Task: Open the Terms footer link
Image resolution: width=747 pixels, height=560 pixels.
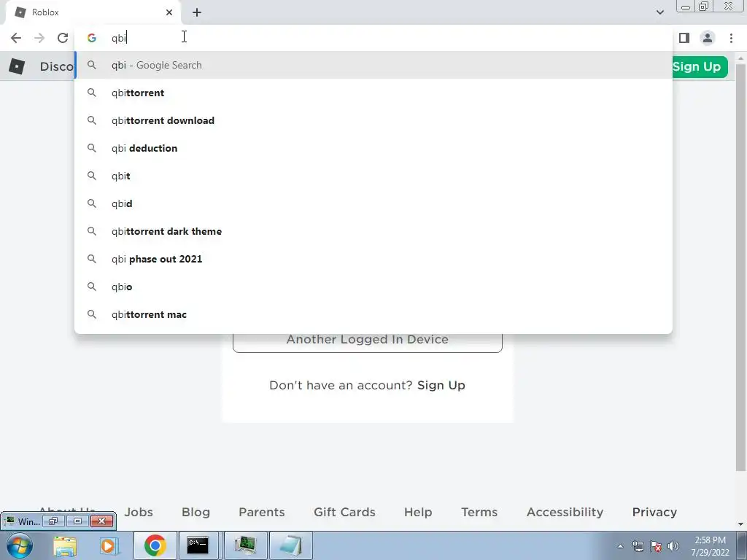Action: 479,512
